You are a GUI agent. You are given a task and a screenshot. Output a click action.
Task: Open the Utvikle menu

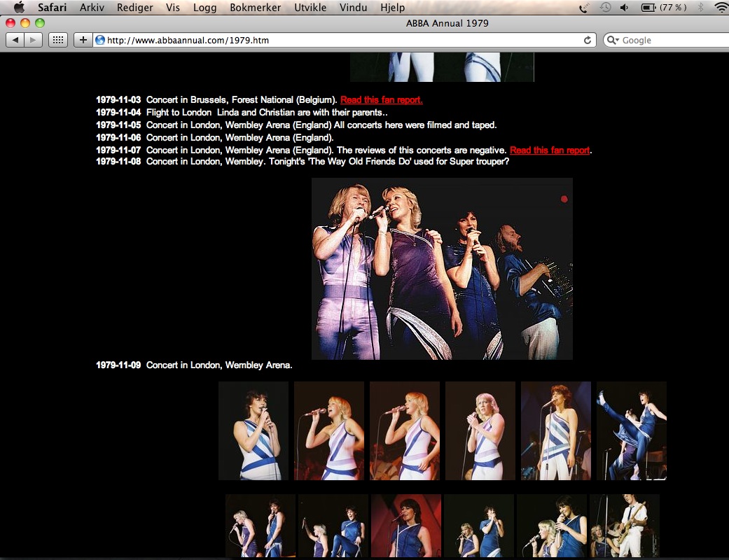tap(310, 8)
